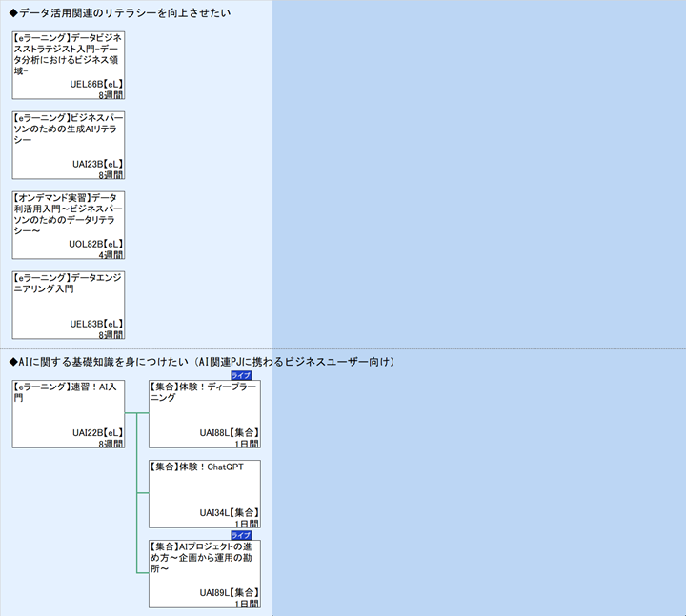The image size is (686, 616).
Task: Click the ライブ badge above ディープラーニング card
Action: click(241, 375)
